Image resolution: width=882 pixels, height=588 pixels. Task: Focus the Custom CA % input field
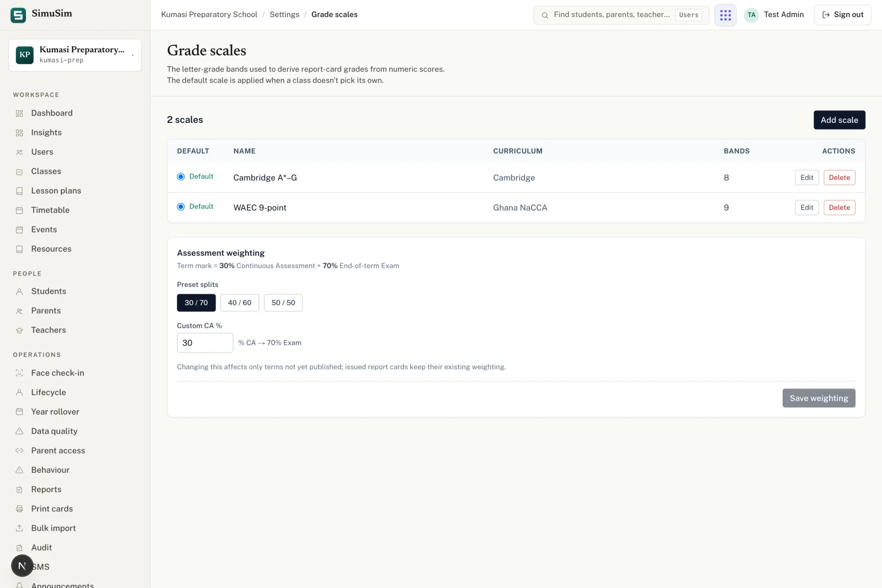[205, 343]
